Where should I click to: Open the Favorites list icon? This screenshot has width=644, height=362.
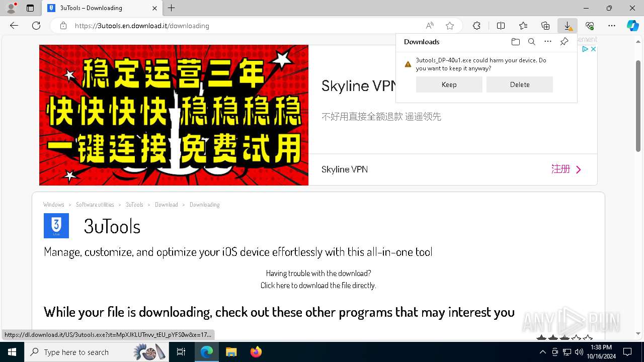(x=523, y=26)
